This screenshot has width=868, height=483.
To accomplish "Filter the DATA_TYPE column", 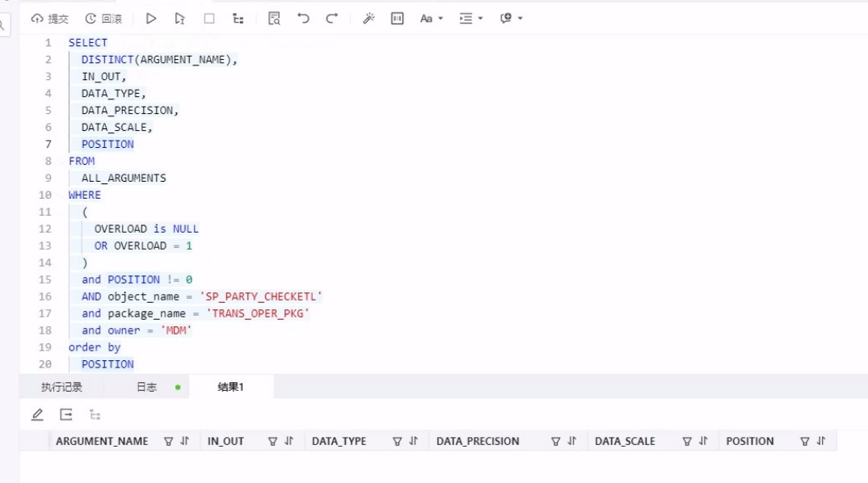I will pyautogui.click(x=397, y=441).
